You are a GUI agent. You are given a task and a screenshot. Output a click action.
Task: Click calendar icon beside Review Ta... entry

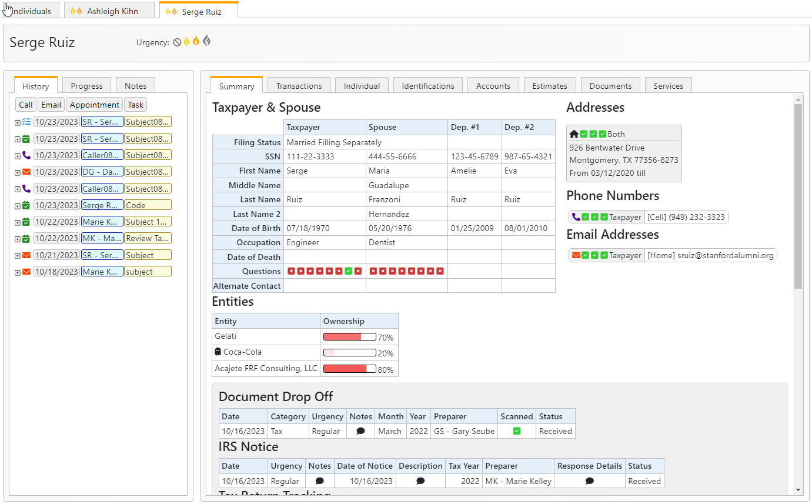point(26,238)
